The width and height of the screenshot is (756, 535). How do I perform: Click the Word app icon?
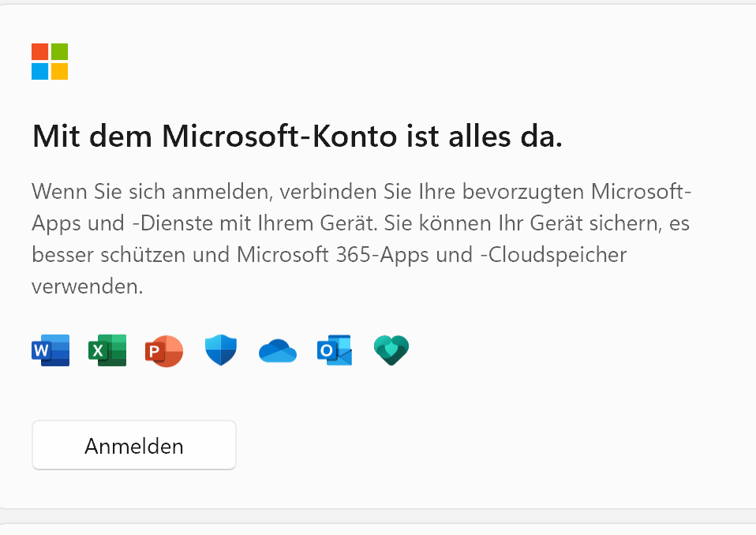coord(51,350)
